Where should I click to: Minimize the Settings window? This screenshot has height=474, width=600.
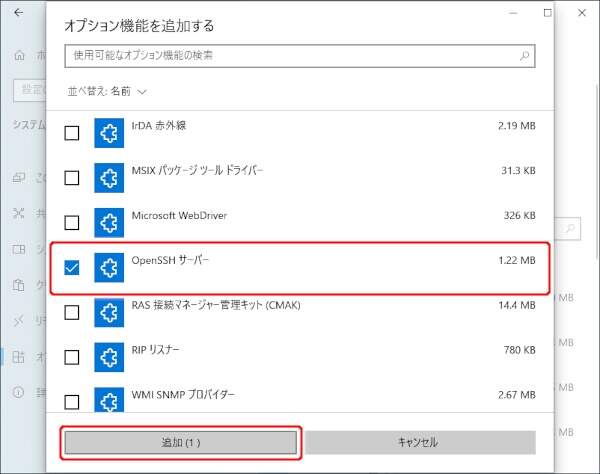pos(513,13)
